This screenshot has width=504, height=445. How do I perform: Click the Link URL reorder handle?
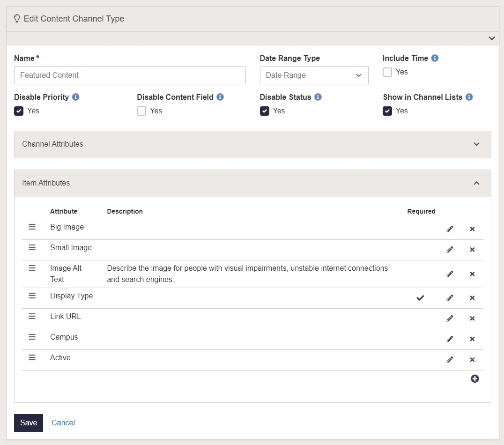[32, 316]
